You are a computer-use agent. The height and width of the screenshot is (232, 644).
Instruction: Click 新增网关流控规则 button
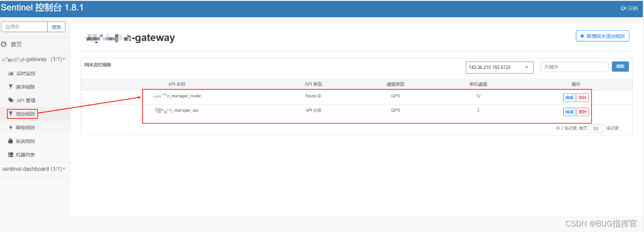[x=602, y=36]
